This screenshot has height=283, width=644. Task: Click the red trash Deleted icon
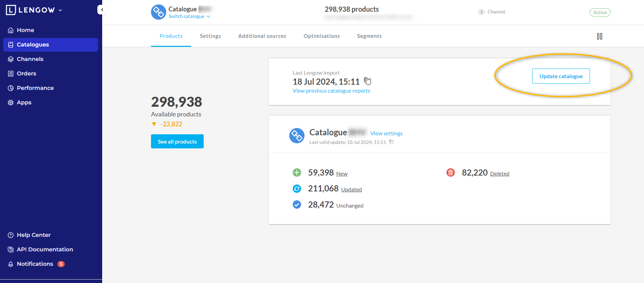[x=450, y=172]
